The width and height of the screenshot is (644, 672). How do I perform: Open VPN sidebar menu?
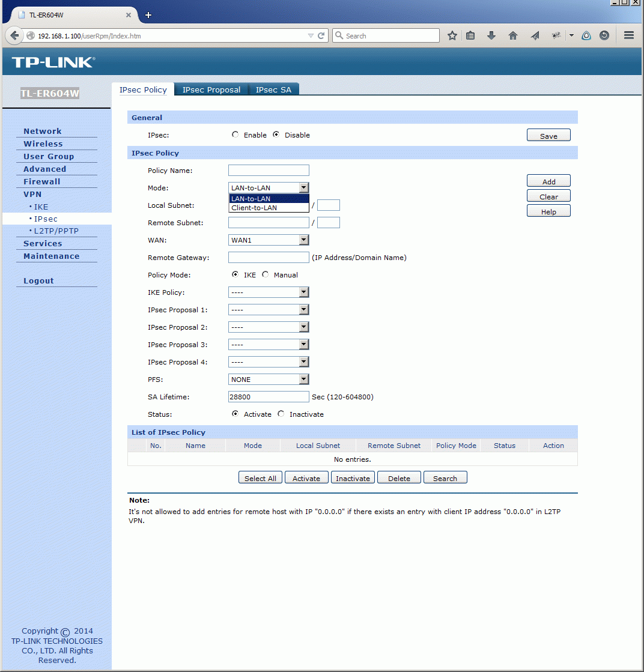(32, 194)
